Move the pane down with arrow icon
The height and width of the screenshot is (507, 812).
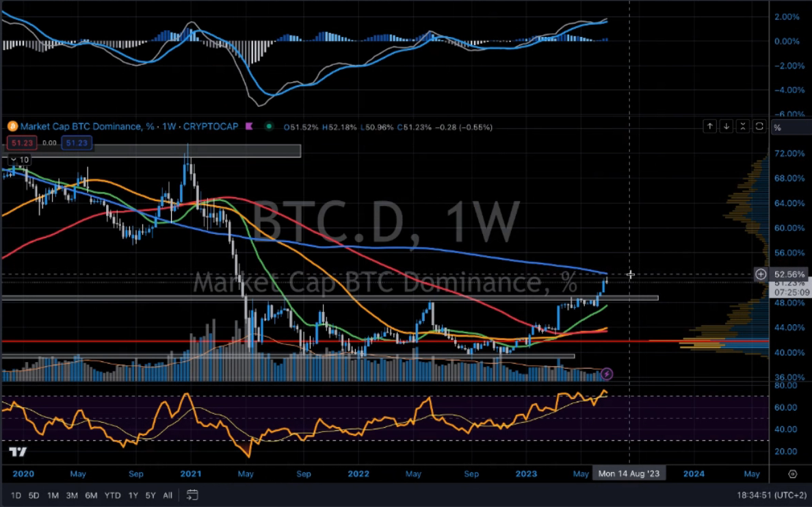click(x=726, y=127)
